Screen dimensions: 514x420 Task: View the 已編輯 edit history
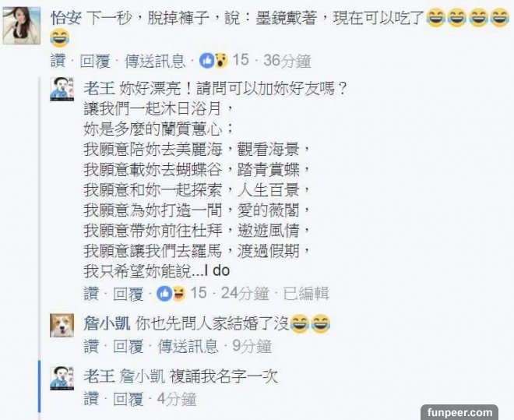pyautogui.click(x=306, y=294)
